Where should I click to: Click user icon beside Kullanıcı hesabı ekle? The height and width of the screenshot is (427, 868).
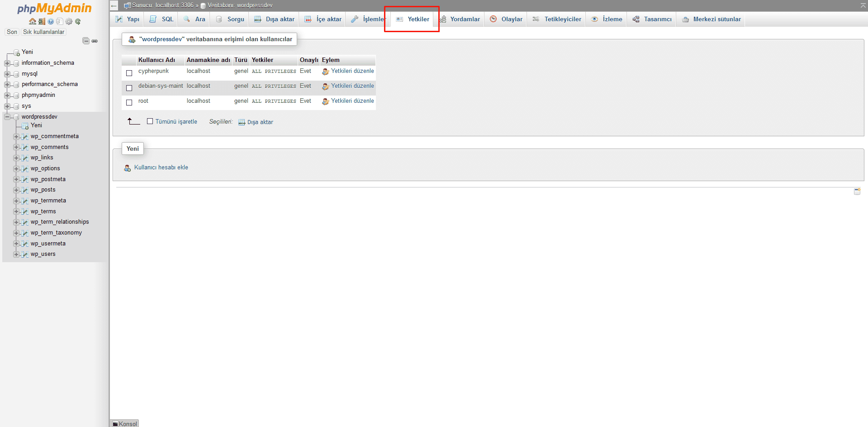128,168
